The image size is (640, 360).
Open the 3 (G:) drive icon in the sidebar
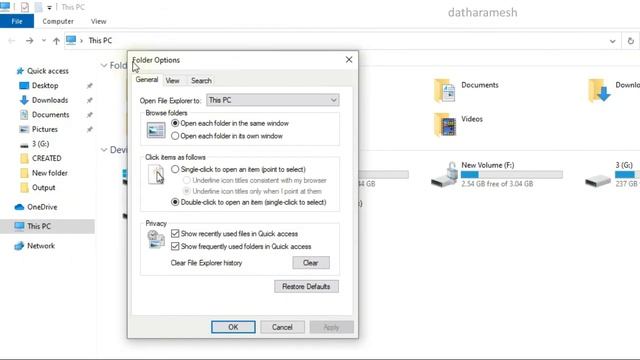(x=24, y=144)
